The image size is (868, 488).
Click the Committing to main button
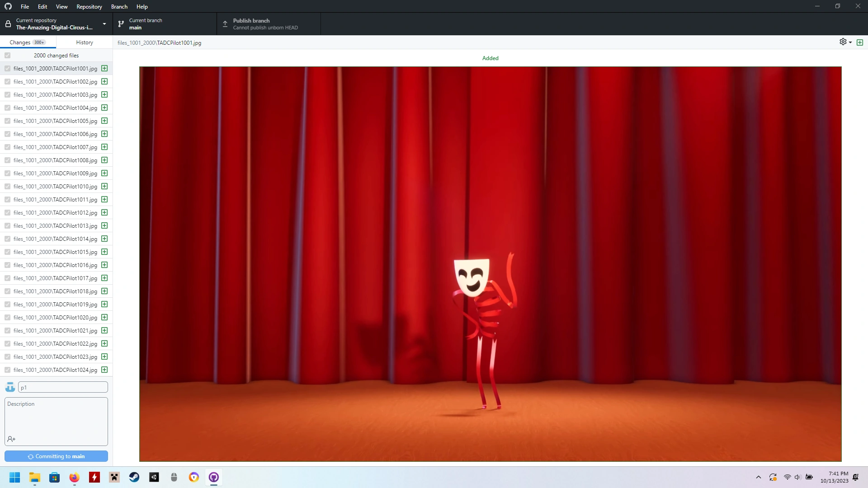point(56,456)
